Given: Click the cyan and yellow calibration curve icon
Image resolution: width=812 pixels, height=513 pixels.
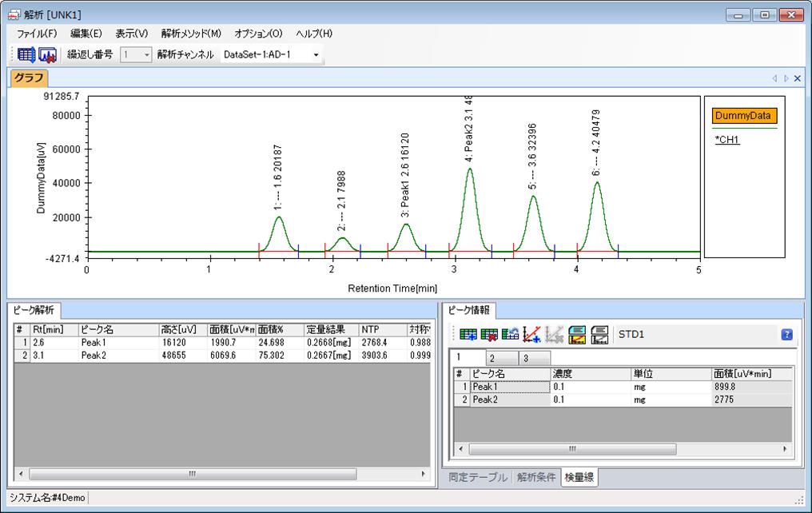Looking at the screenshot, I should click(x=577, y=334).
